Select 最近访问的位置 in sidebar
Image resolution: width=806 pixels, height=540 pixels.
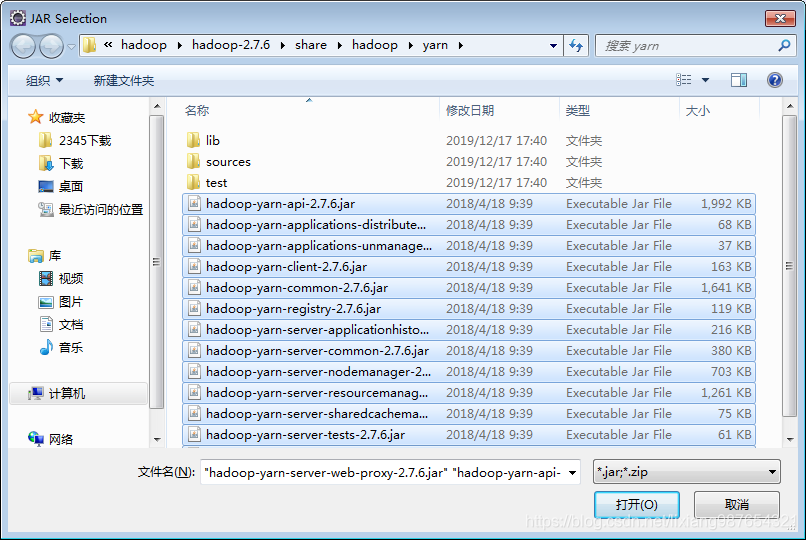tap(90, 209)
